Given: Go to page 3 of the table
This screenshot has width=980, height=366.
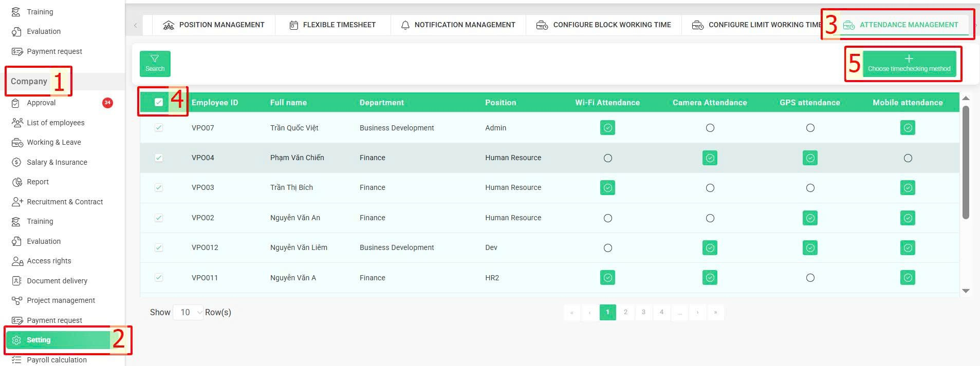Looking at the screenshot, I should coord(643,312).
